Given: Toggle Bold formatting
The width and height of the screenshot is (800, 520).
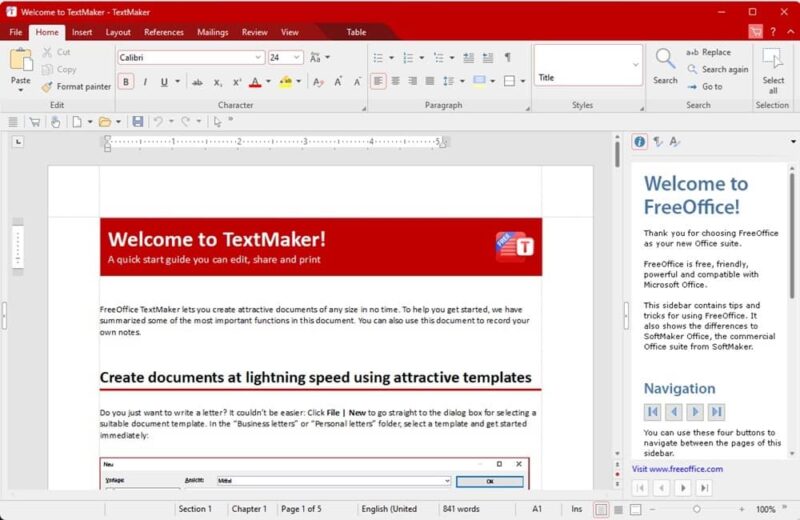Looking at the screenshot, I should [126, 82].
